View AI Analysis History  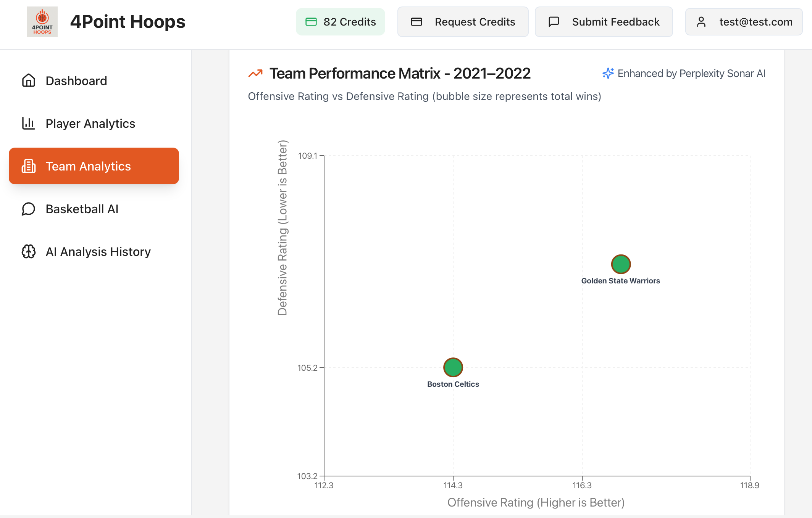98,251
